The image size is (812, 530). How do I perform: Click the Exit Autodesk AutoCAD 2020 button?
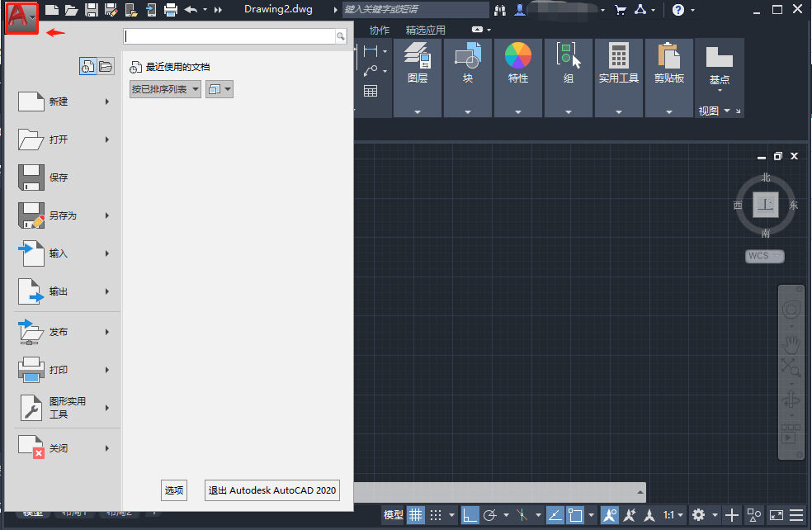pos(271,490)
